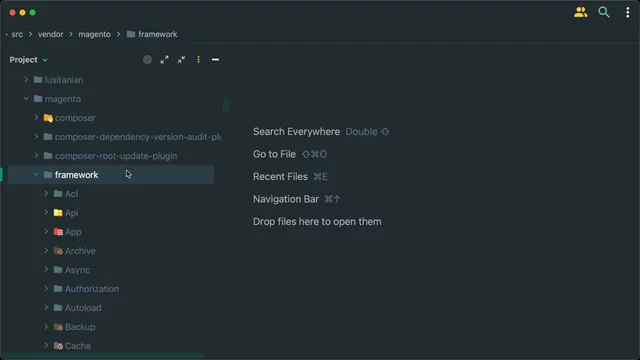Expand the composer folder
The width and height of the screenshot is (640, 360).
tap(36, 118)
